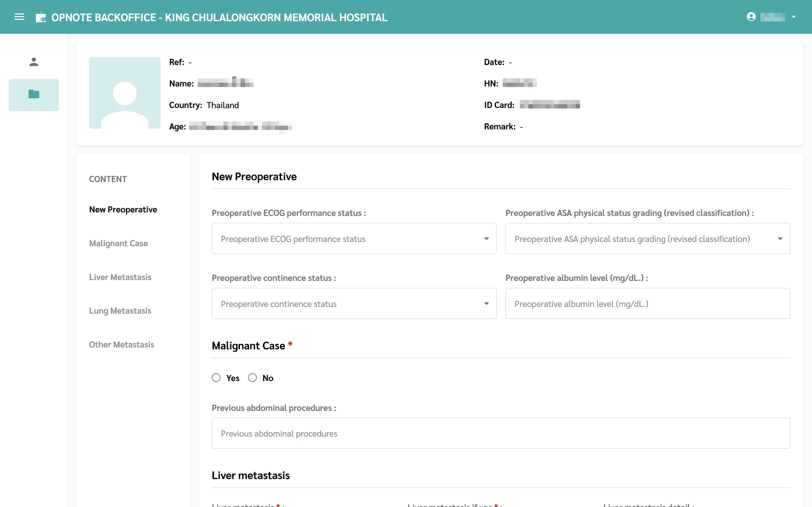Click the patient profile photo placeholder
The height and width of the screenshot is (507, 812).
[x=125, y=93]
